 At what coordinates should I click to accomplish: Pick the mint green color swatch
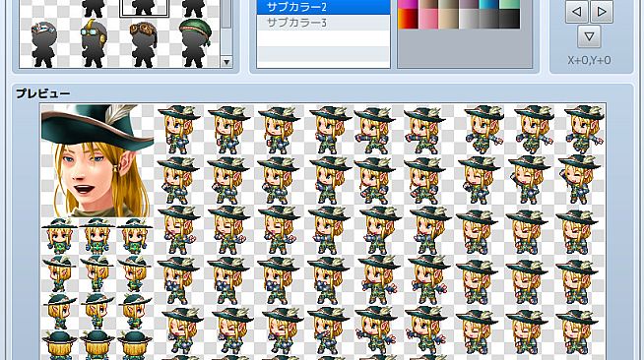510,4
